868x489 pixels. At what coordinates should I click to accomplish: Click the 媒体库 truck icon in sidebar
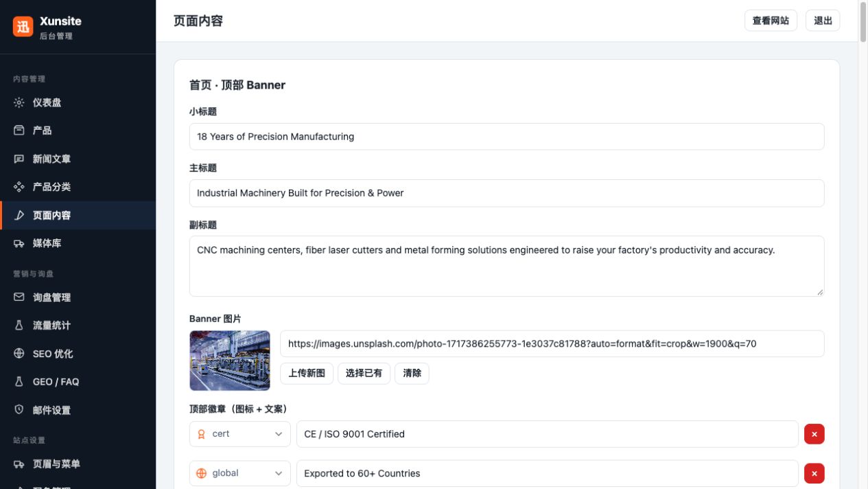19,243
